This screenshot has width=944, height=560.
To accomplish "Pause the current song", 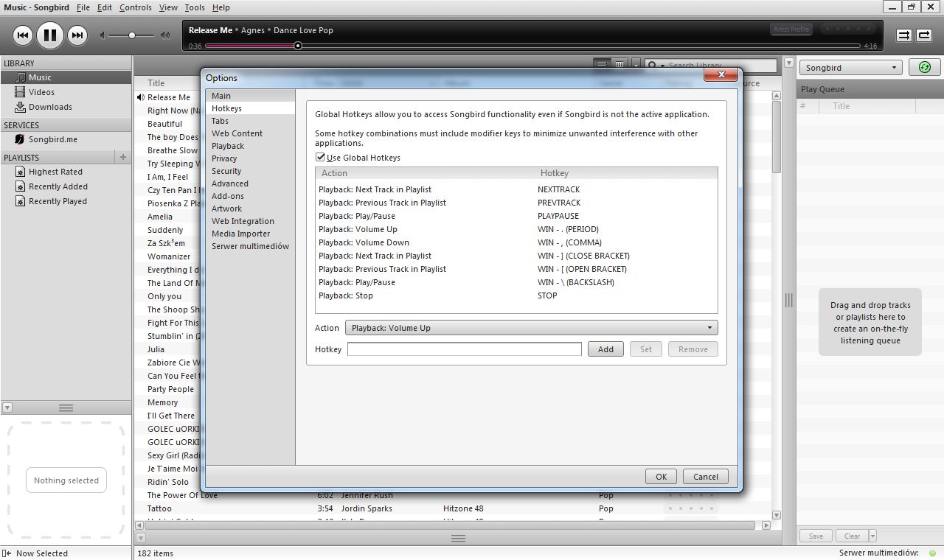I will tap(50, 35).
